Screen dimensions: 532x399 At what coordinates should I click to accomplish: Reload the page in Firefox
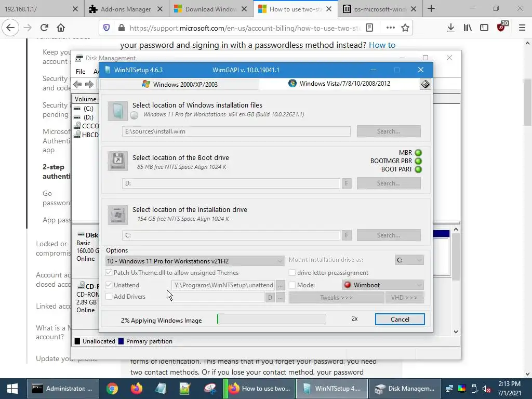(x=44, y=28)
